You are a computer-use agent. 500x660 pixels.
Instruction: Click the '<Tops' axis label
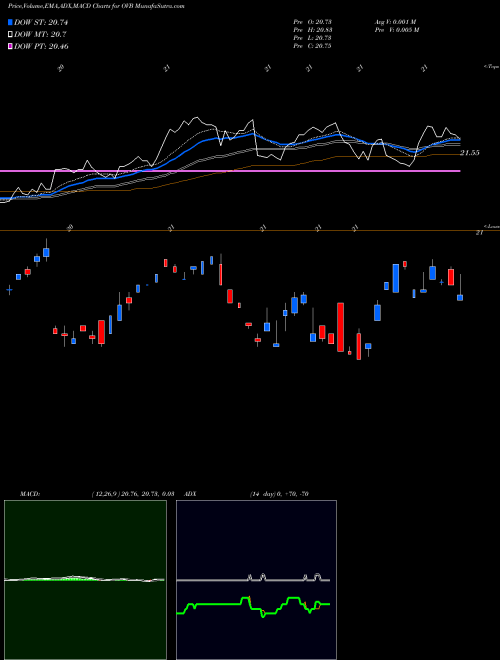492,67
